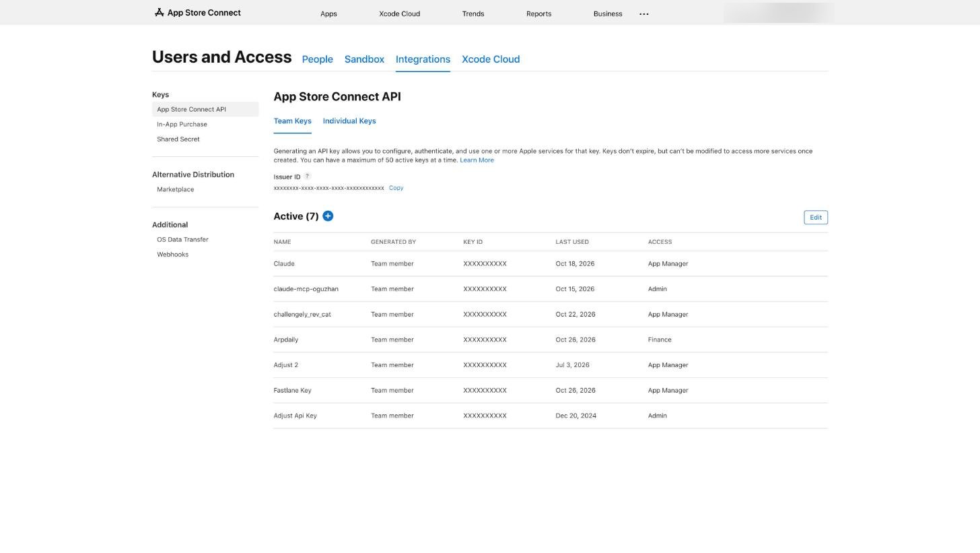The width and height of the screenshot is (980, 553).
Task: Open Webhooks in the sidebar
Action: coord(172,255)
